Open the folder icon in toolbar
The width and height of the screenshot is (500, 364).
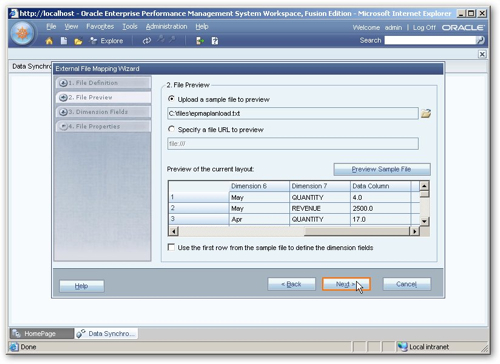coord(78,41)
